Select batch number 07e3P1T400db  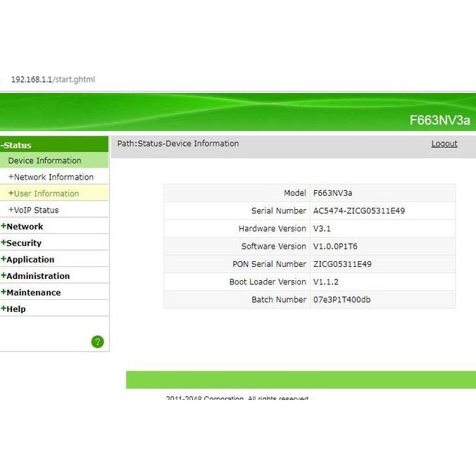[x=342, y=300]
